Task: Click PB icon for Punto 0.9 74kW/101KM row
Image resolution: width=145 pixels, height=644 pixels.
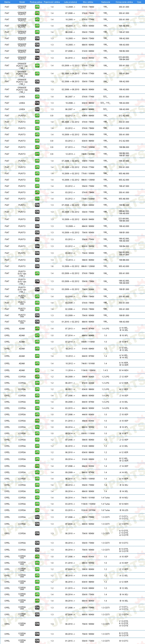Action: pos(37,154)
